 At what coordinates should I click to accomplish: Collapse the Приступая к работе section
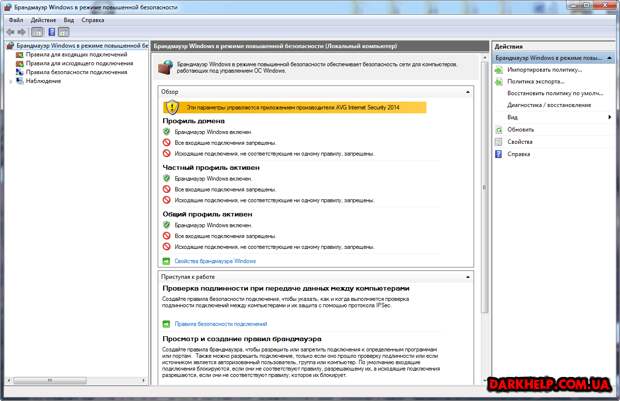click(x=468, y=277)
